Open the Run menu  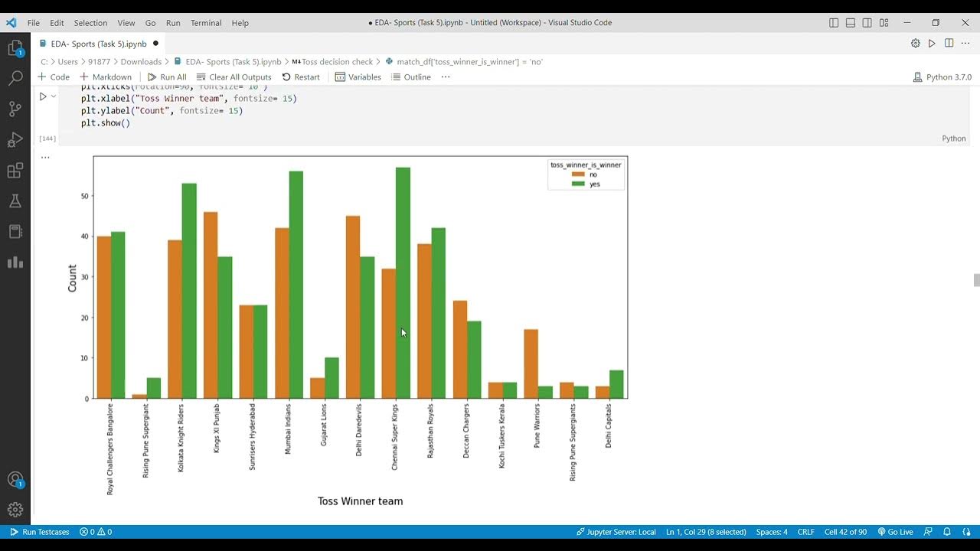173,23
